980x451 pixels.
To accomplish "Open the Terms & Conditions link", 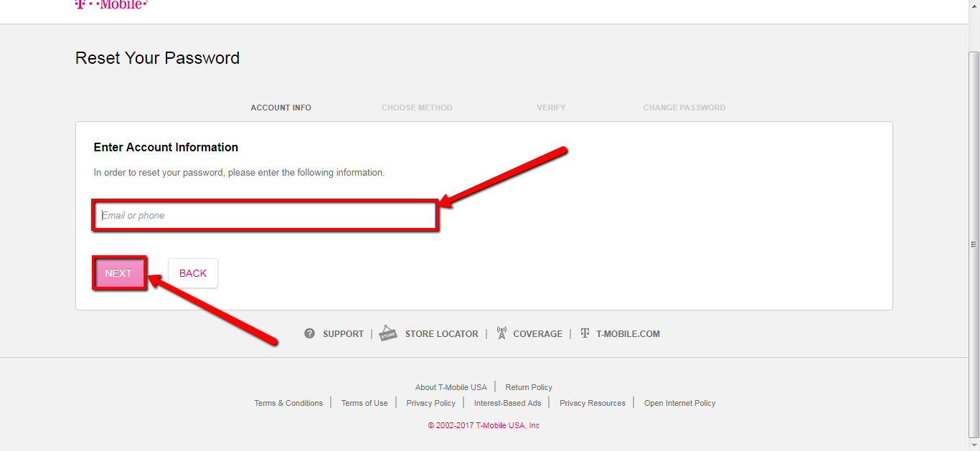I will 288,402.
